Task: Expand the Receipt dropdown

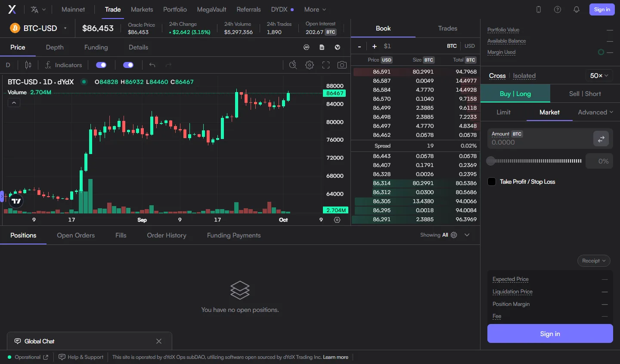Action: [x=594, y=261]
